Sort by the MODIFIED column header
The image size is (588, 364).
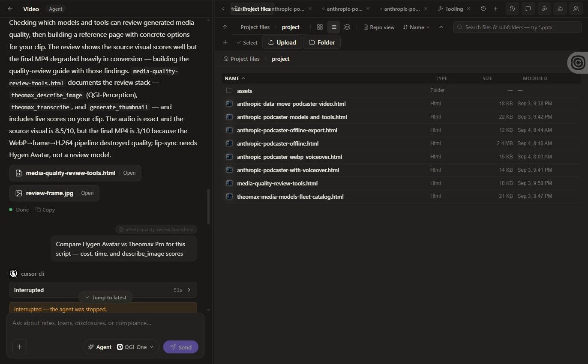click(535, 78)
